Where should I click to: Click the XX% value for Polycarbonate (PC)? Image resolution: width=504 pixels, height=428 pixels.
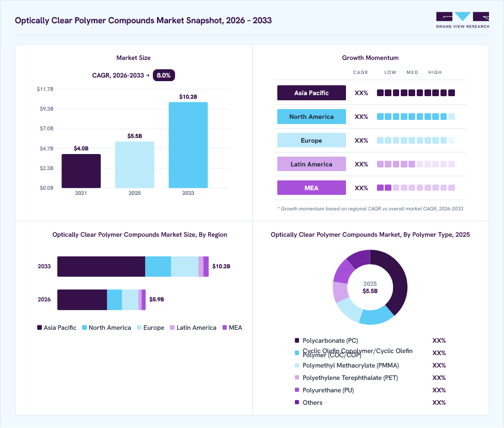pyautogui.click(x=439, y=341)
